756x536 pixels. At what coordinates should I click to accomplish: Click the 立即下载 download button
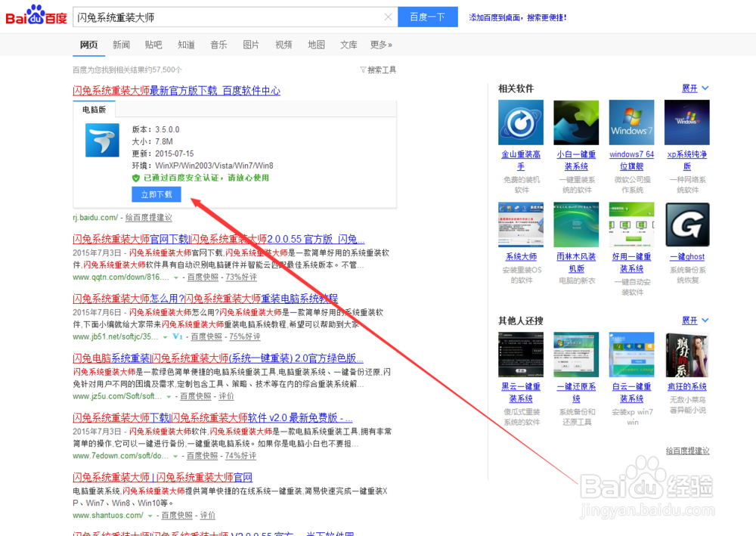[x=156, y=194]
